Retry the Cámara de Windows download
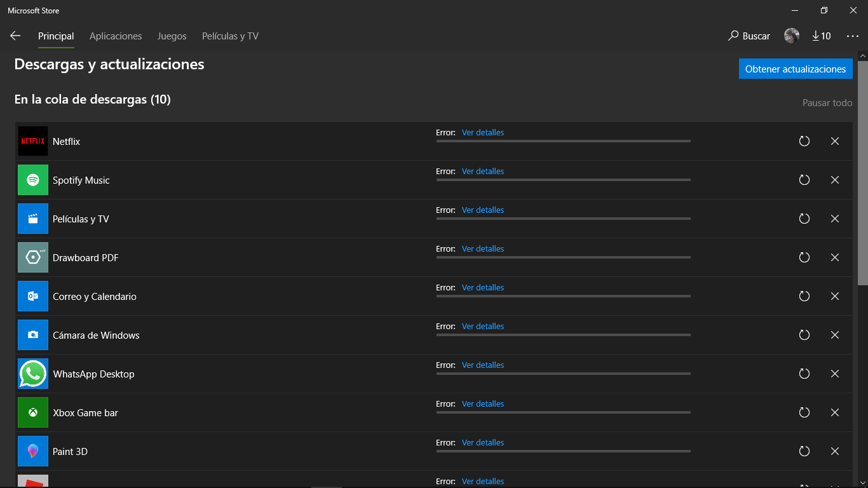This screenshot has height=488, width=868. click(x=804, y=335)
